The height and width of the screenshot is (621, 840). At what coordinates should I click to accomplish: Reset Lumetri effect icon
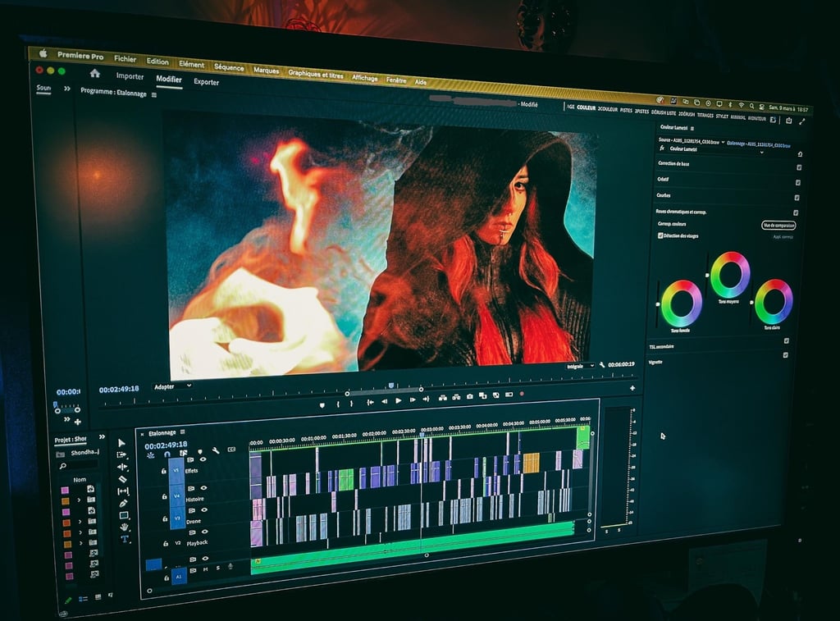[800, 154]
